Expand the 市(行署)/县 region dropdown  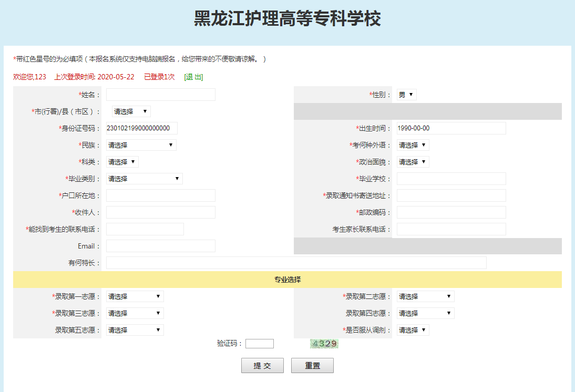tap(131, 111)
